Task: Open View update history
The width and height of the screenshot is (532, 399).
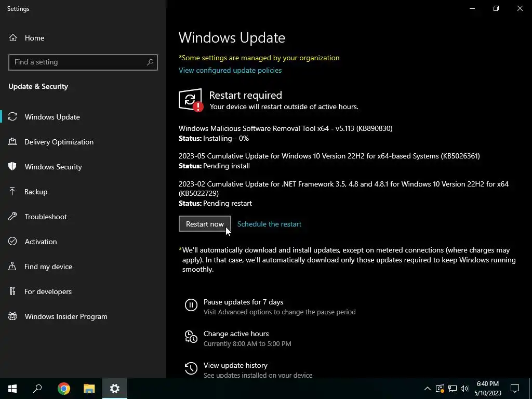Action: point(235,365)
